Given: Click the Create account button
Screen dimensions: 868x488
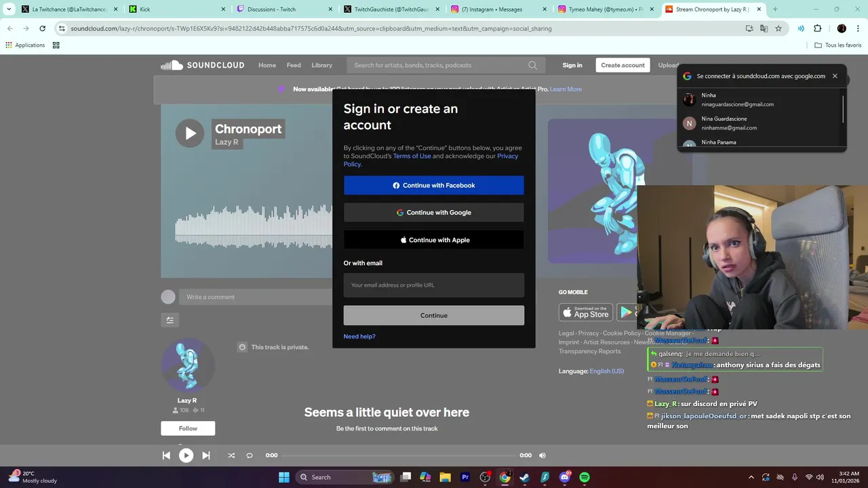Looking at the screenshot, I should 623,65.
